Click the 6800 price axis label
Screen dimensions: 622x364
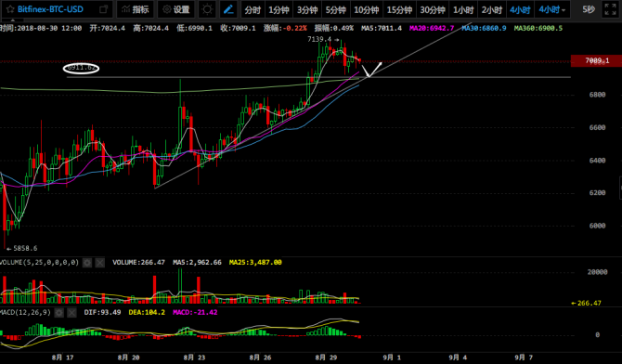coord(598,95)
